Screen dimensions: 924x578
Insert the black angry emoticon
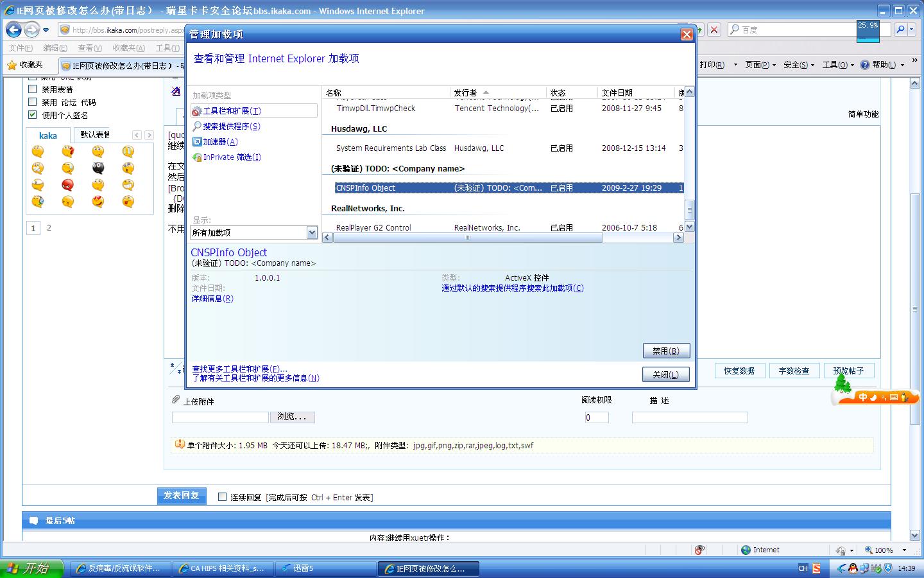[x=98, y=168]
